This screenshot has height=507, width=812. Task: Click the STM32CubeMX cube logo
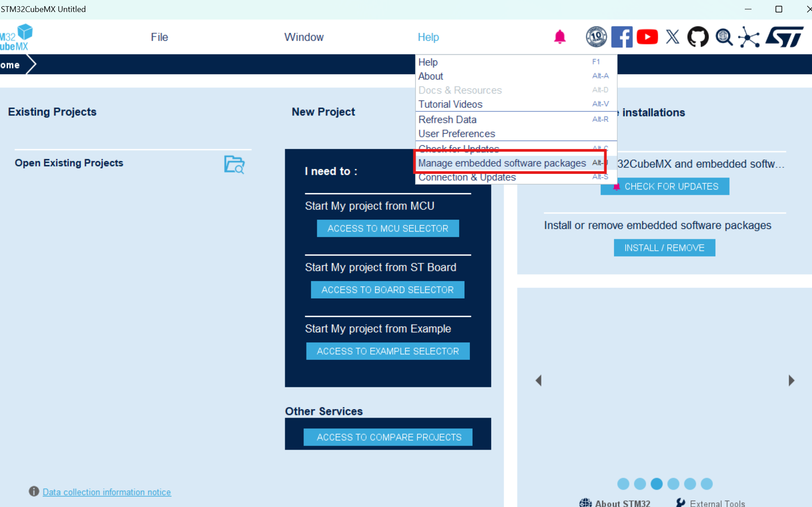(16, 37)
